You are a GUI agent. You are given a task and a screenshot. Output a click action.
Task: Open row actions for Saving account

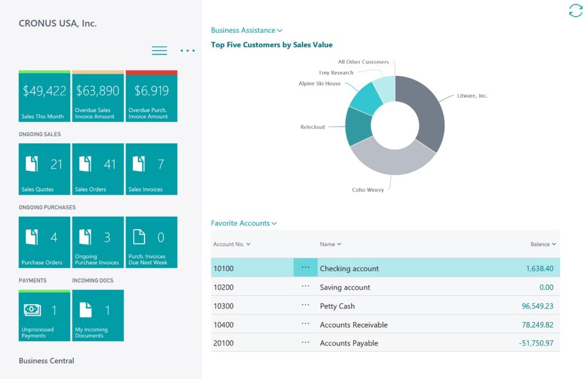pos(306,286)
